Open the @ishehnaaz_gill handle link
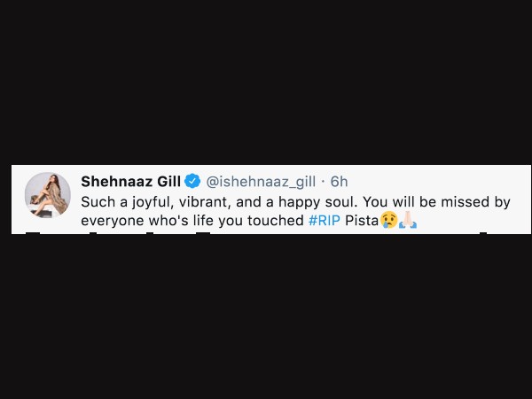 [261, 182]
